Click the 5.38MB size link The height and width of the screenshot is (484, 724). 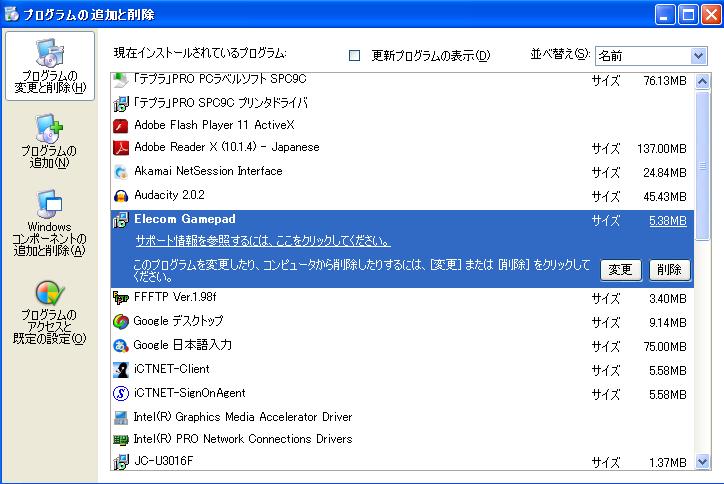click(668, 221)
